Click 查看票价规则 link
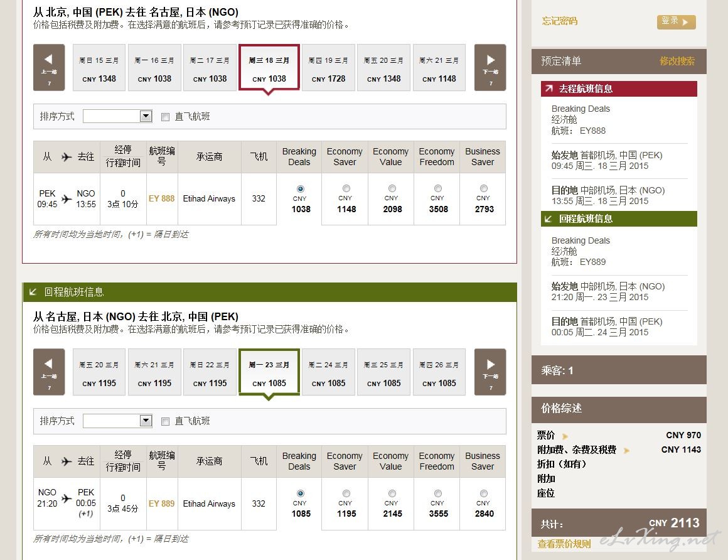Viewport: 728px width, 560px height. coord(564,544)
